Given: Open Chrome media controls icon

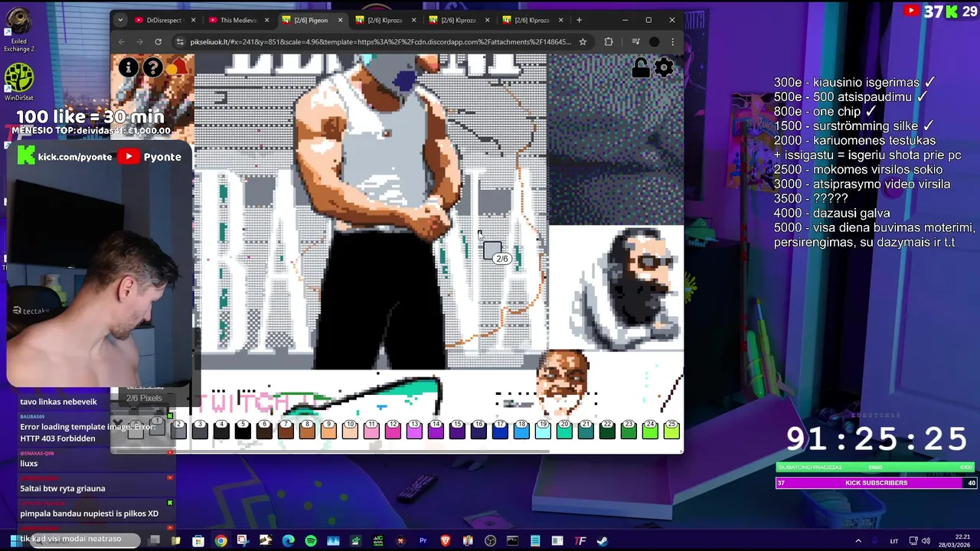Looking at the screenshot, I should tap(635, 42).
